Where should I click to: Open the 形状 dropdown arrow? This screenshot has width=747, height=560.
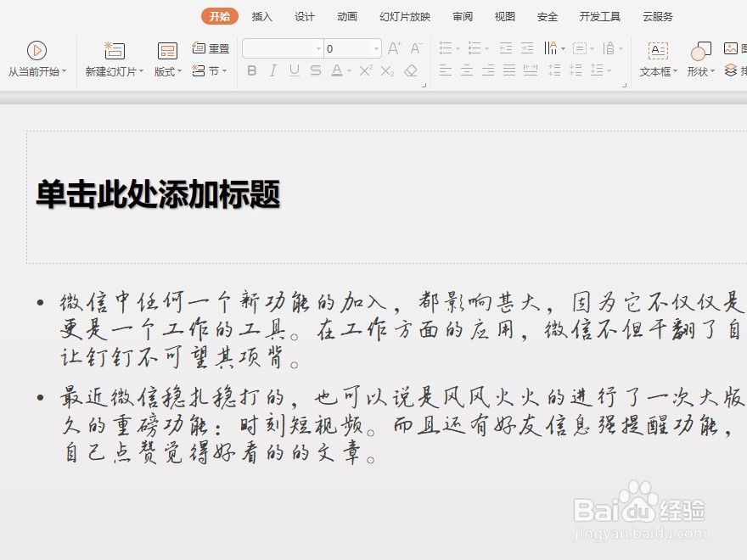[713, 71]
